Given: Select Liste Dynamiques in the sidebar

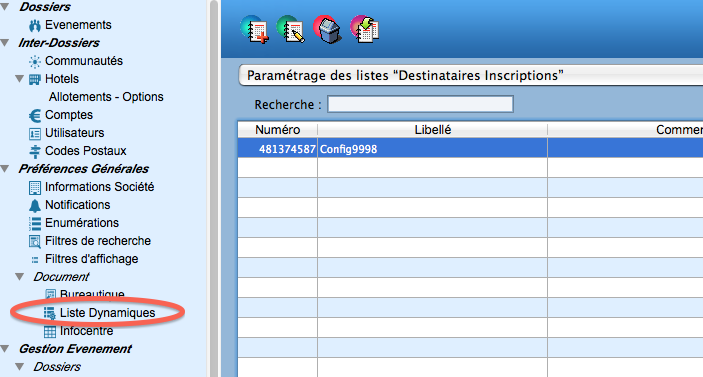Looking at the screenshot, I should (108, 313).
